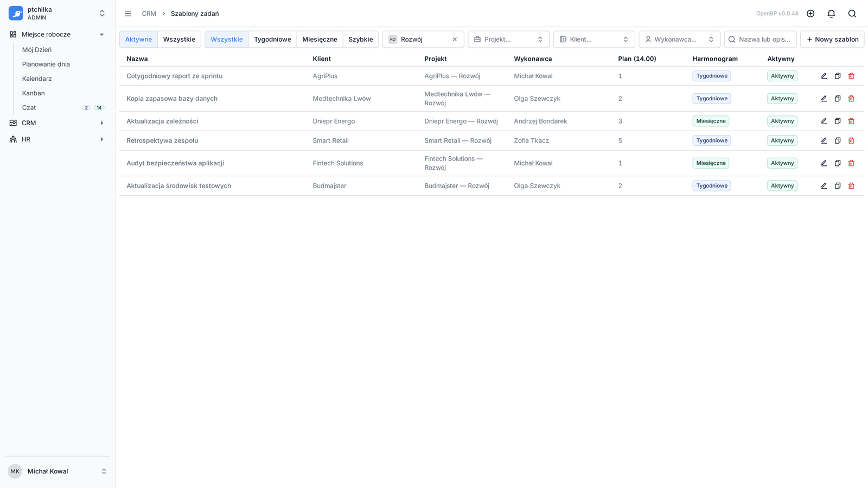Image resolution: width=868 pixels, height=488 pixels.
Task: Open the Klient filter dropdown
Action: click(594, 40)
